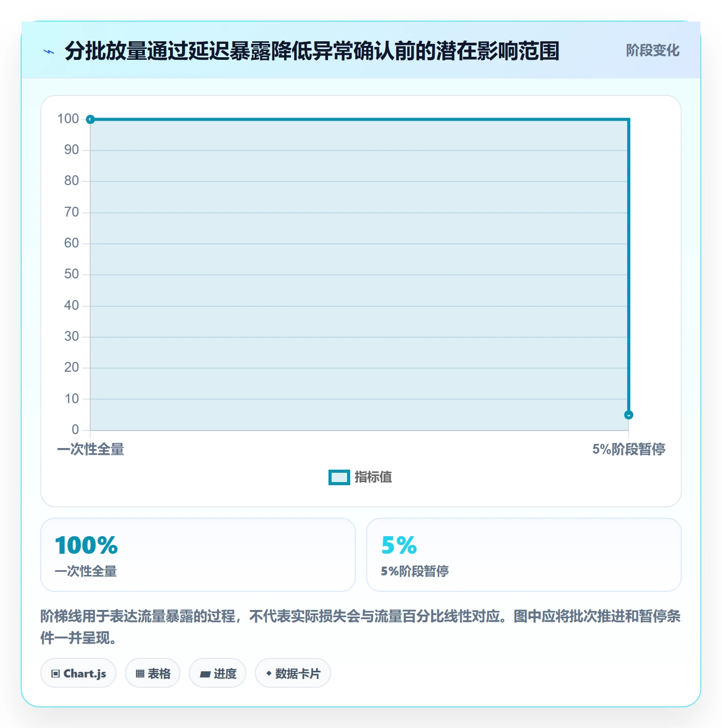Click the y-axis tick label 100
The image size is (722, 728).
[x=68, y=119]
